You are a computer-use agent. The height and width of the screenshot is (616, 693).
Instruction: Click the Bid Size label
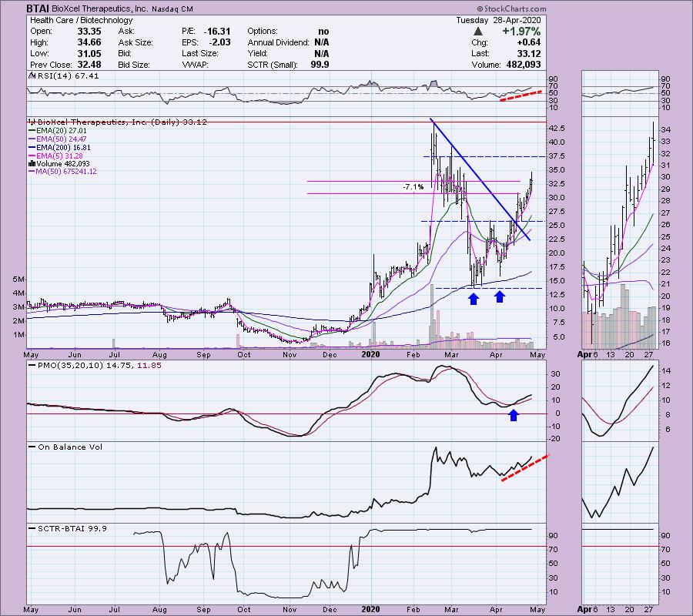pos(134,65)
